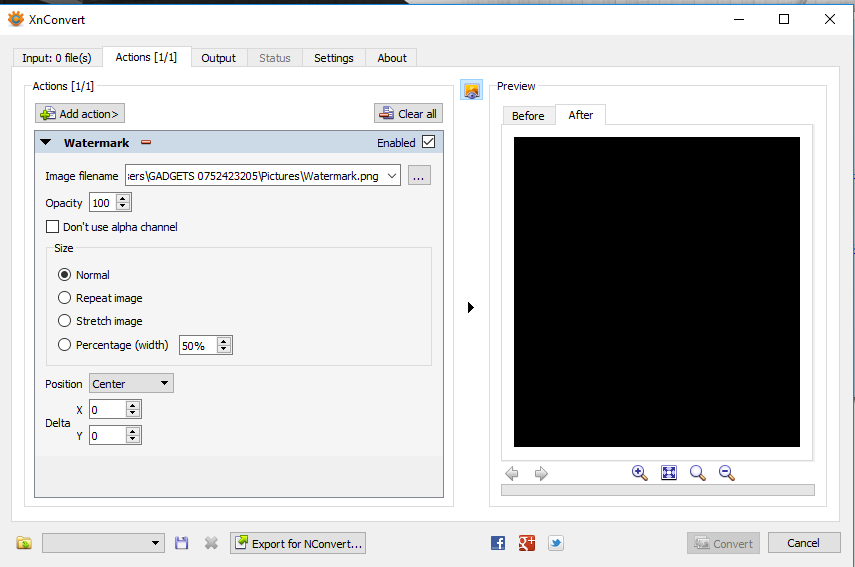This screenshot has width=855, height=567.
Task: Toggle the show preview icon
Action: point(472,89)
